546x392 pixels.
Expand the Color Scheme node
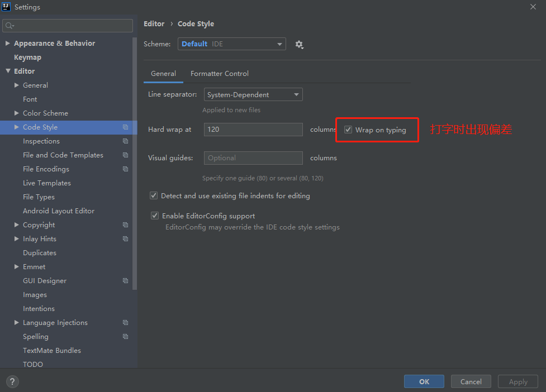16,113
